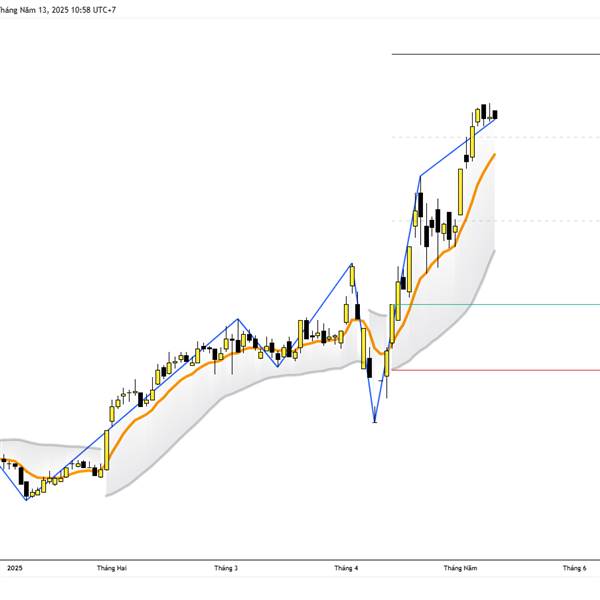The height and width of the screenshot is (600, 600).
Task: Click the 'Tháng Hai' time axis label
Action: [x=112, y=568]
